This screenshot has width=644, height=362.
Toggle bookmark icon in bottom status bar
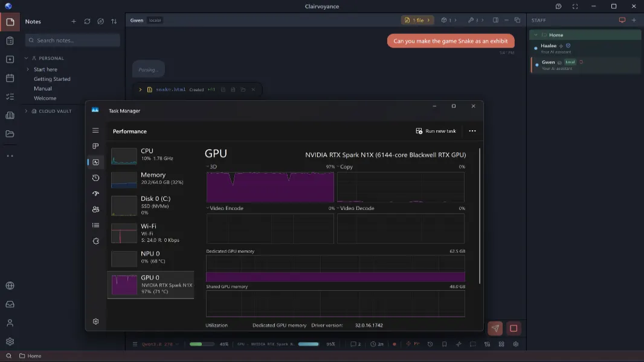point(445,344)
